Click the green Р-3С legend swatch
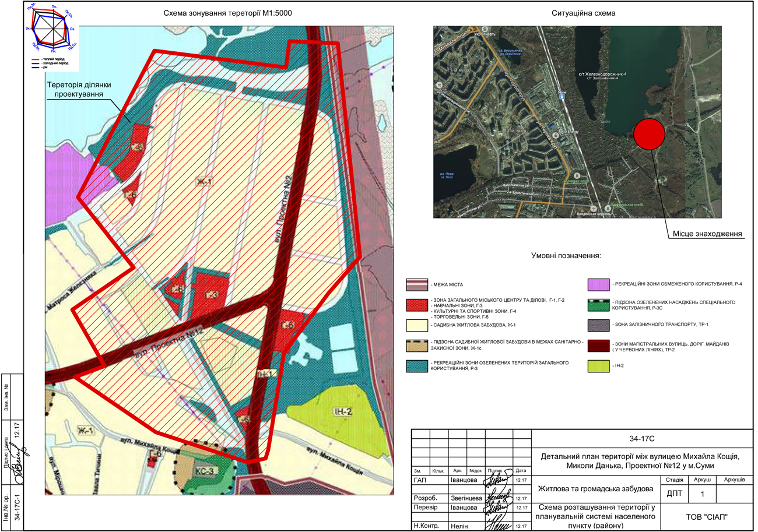Viewport: 758px width, 532px height. point(598,305)
